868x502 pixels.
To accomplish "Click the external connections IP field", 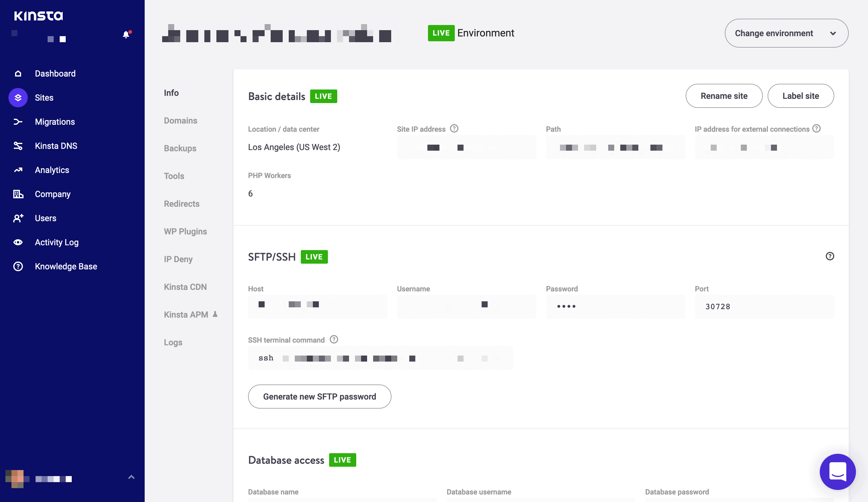I will click(764, 147).
